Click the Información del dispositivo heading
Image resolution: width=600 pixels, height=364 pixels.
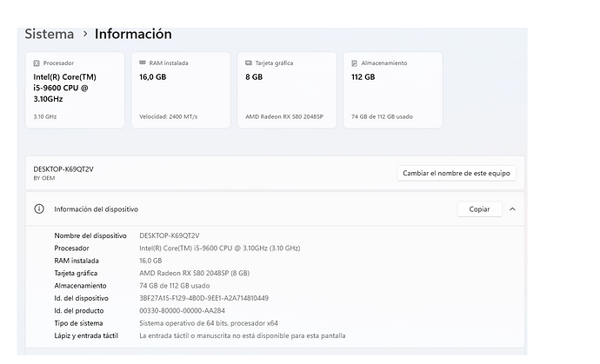click(x=96, y=209)
